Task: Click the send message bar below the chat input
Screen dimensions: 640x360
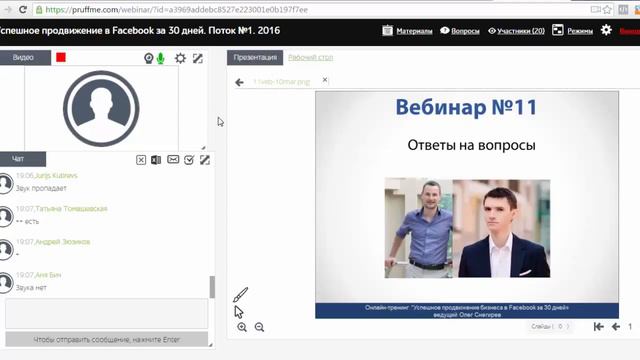Action: (x=107, y=339)
